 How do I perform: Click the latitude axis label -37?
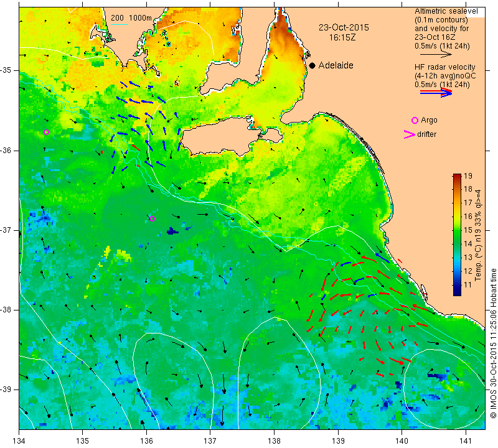(x=6, y=230)
